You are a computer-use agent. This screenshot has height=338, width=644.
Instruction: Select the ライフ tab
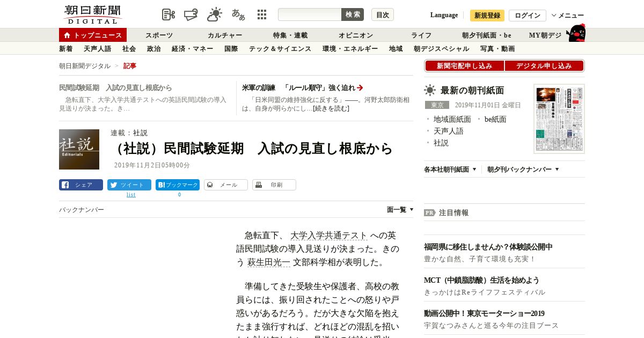[x=421, y=35]
